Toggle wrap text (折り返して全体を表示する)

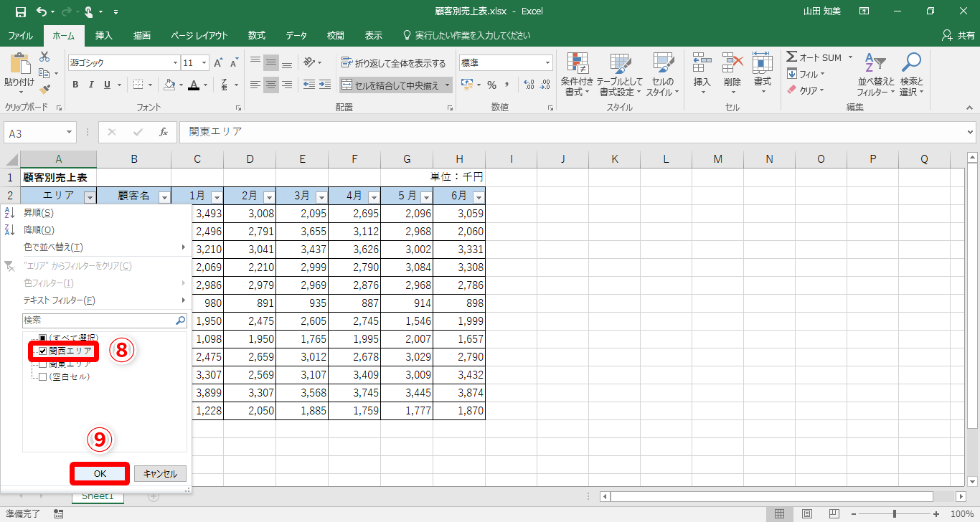[x=394, y=63]
